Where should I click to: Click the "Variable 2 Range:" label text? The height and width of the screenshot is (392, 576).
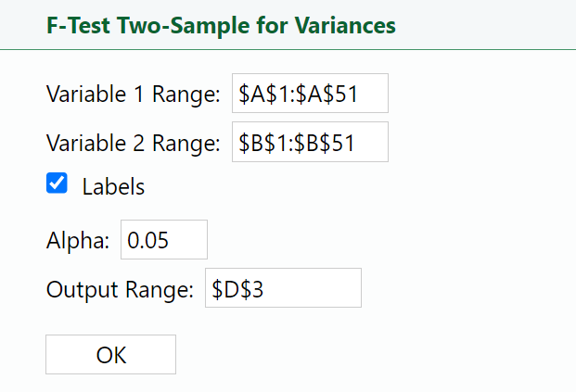pos(134,144)
